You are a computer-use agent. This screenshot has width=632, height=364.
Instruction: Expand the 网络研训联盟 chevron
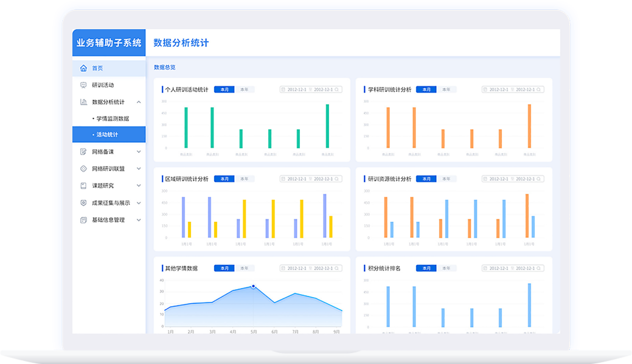(x=139, y=168)
